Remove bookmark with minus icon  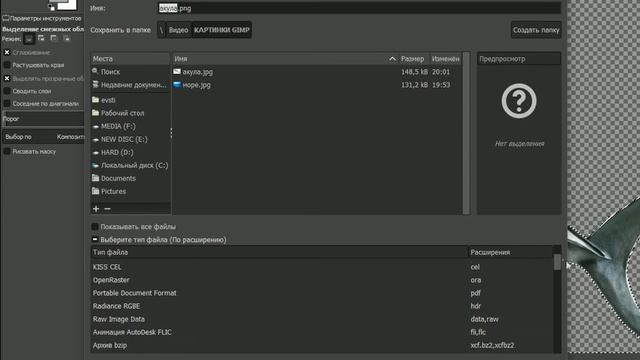pos(107,209)
